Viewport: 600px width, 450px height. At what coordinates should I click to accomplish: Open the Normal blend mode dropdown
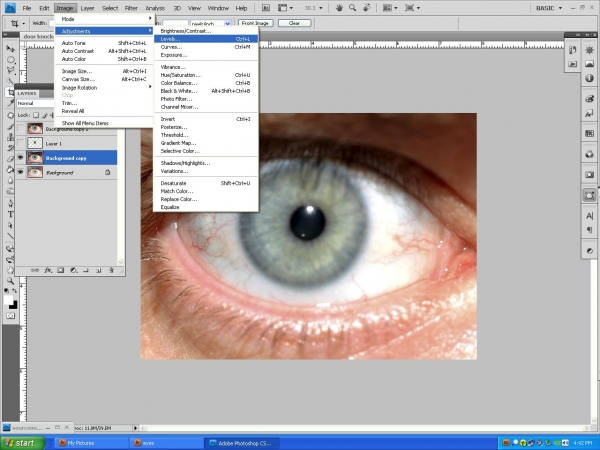[x=35, y=103]
